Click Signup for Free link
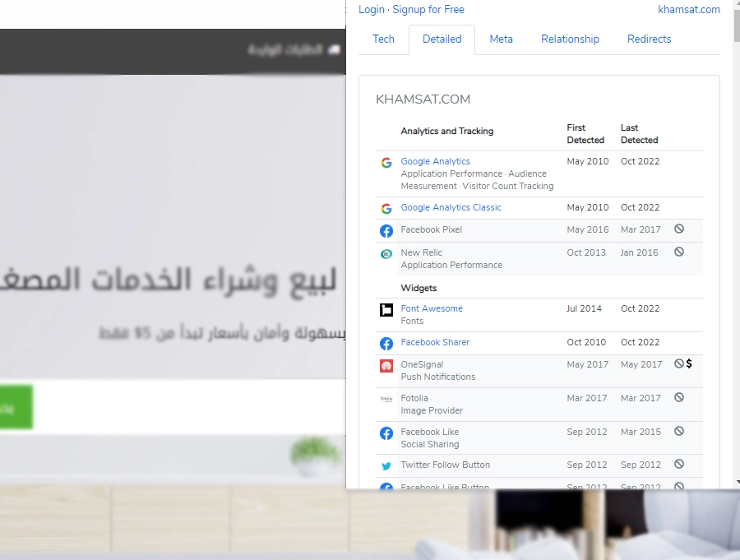740x560 pixels. [x=428, y=9]
